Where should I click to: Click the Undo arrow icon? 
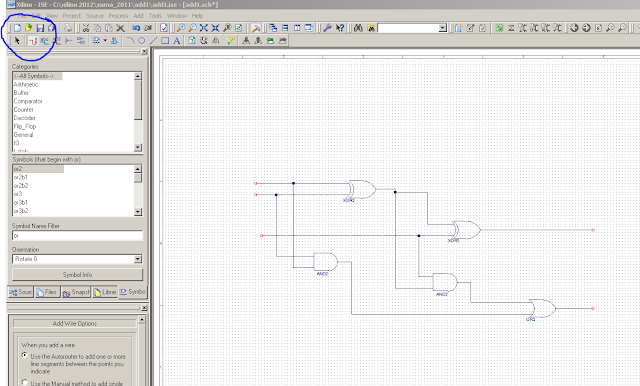tap(136, 28)
